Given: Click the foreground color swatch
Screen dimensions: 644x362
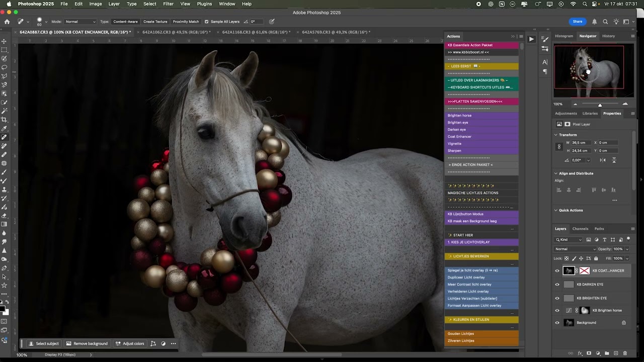Looking at the screenshot, I should pos(3,309).
